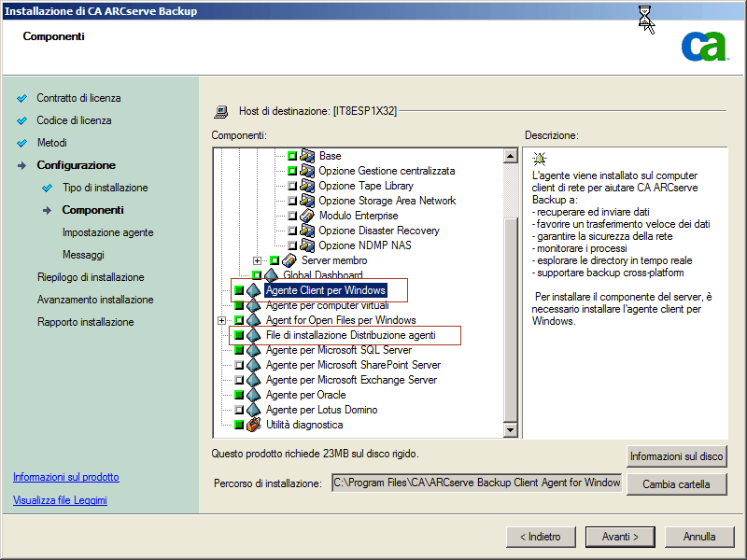Select Global Dashboard row
747x560 pixels.
[322, 275]
